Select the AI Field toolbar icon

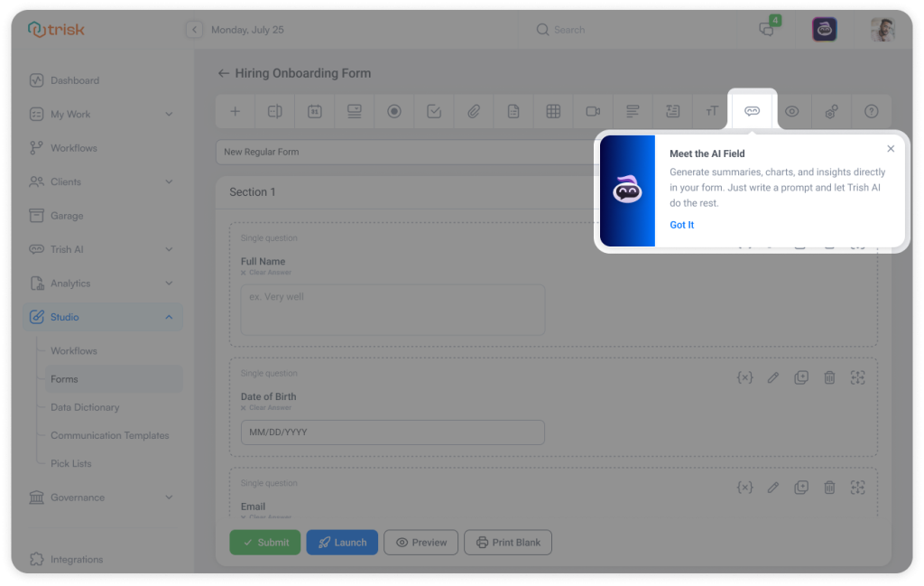pyautogui.click(x=752, y=111)
